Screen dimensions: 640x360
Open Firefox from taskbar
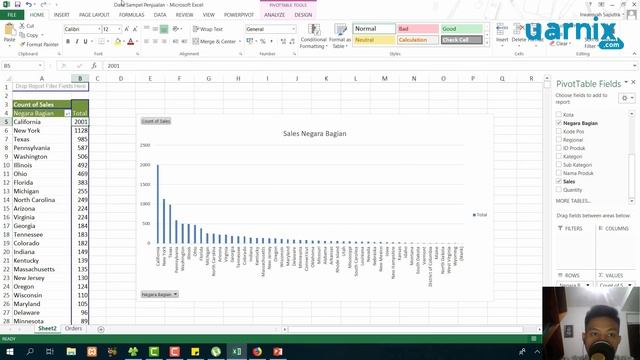click(x=257, y=351)
